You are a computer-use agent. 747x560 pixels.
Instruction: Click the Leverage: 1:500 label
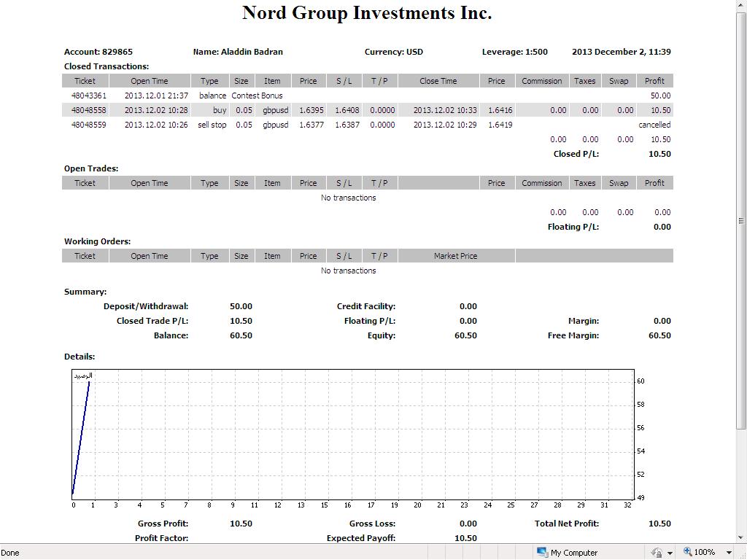click(514, 52)
